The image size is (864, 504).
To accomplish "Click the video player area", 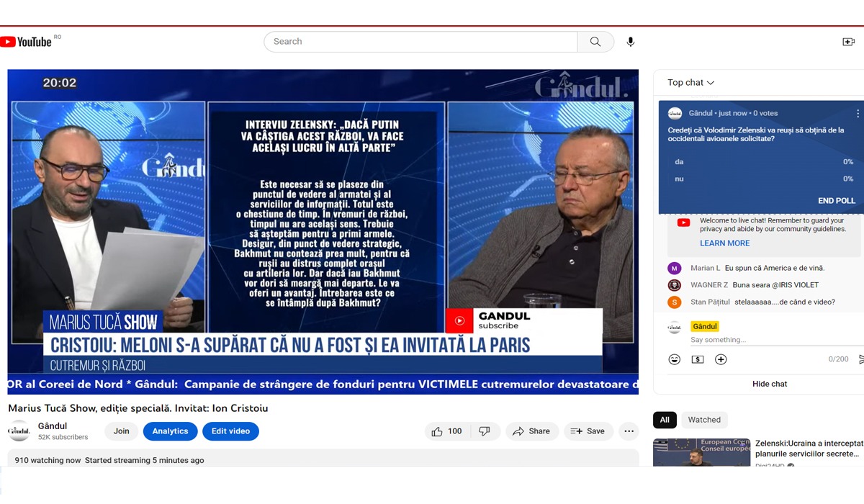I will [x=323, y=232].
